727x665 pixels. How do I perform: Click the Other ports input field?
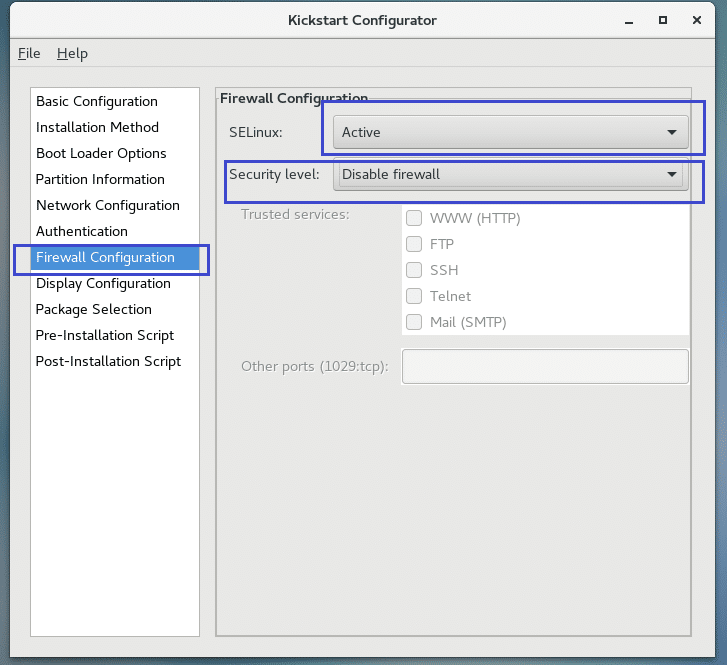545,366
